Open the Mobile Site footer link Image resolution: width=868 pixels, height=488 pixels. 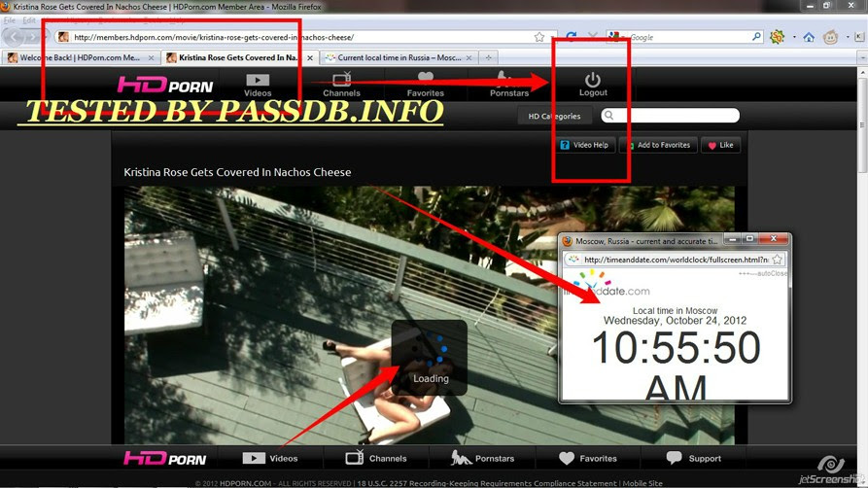(642, 483)
